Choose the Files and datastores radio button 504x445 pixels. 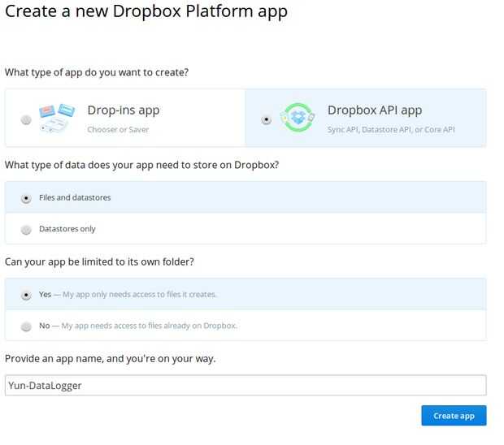27,197
